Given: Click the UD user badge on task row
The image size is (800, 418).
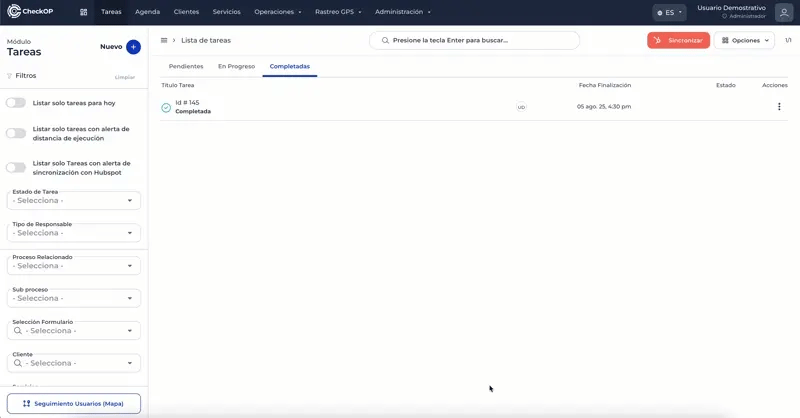Looking at the screenshot, I should pos(521,107).
